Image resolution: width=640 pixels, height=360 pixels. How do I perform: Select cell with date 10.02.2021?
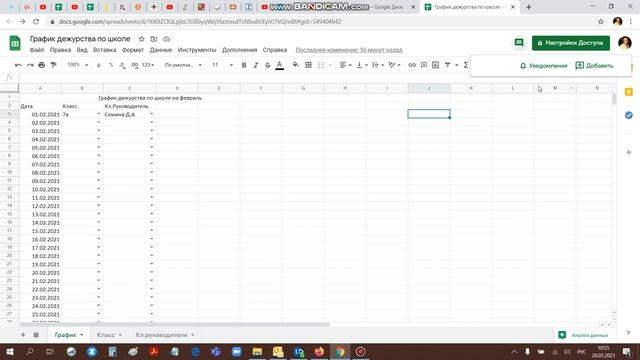pyautogui.click(x=40, y=189)
